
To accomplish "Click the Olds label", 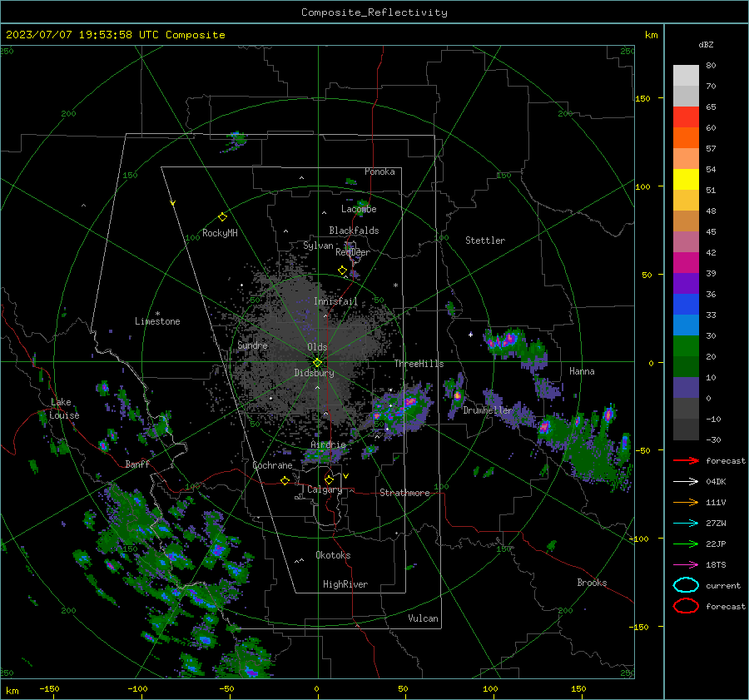I will coord(317,347).
